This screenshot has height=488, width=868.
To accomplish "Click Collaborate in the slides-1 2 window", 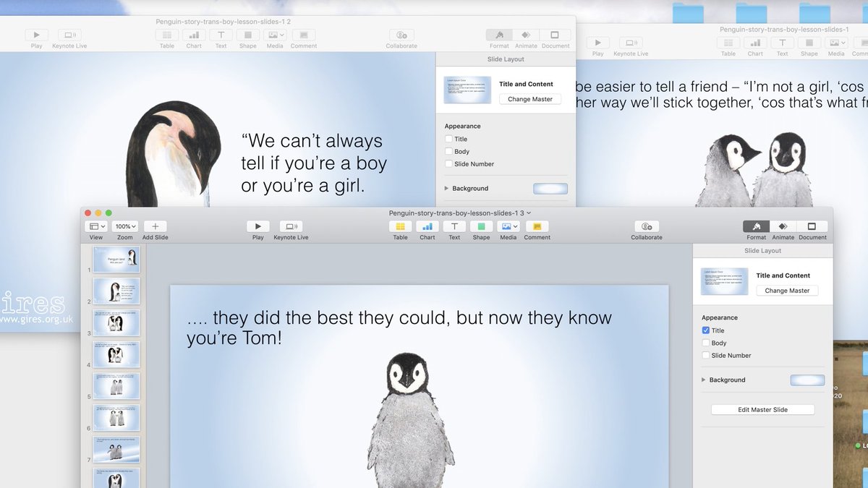I will click(401, 35).
